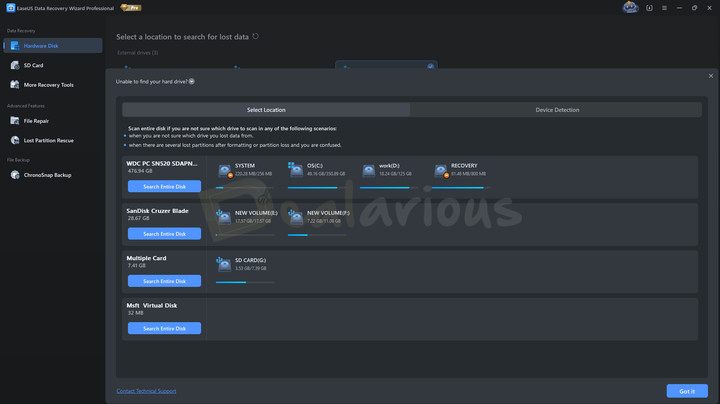The image size is (720, 404).
Task: Select the NEW VOLUME(F:) USB drive icon
Action: (x=296, y=217)
